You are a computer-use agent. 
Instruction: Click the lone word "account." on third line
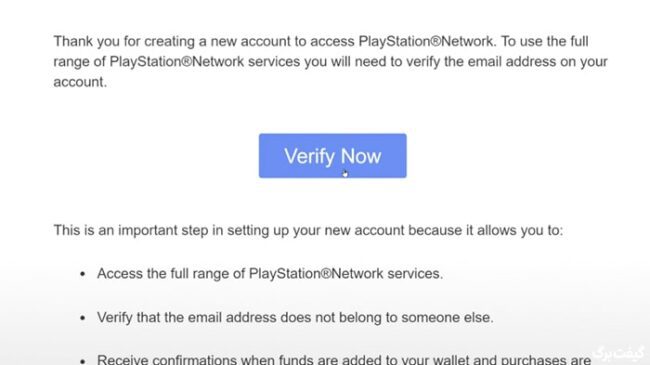tap(80, 82)
